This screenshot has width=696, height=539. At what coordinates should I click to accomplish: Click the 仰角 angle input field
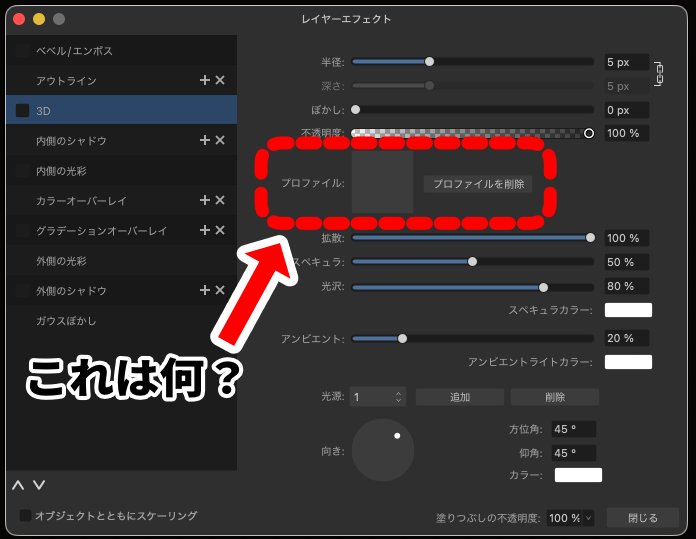click(573, 453)
